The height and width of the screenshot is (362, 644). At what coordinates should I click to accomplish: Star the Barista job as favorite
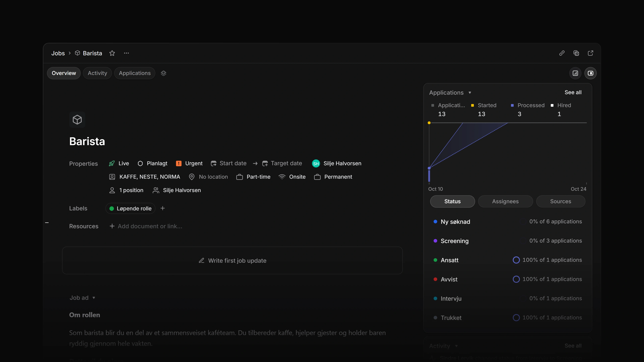(x=112, y=53)
